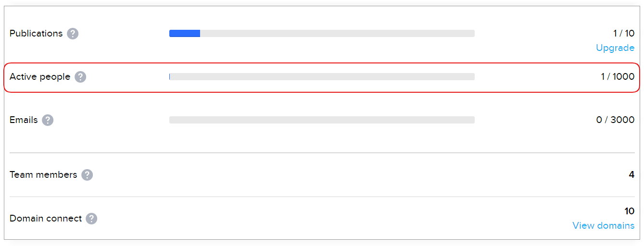Image resolution: width=644 pixels, height=246 pixels.
Task: Click the Team members label
Action: (x=43, y=175)
